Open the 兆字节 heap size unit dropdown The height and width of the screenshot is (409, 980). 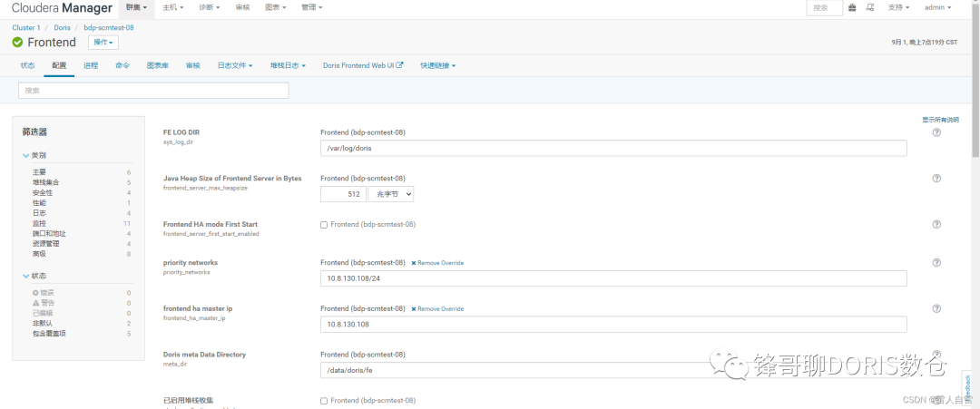pos(390,194)
